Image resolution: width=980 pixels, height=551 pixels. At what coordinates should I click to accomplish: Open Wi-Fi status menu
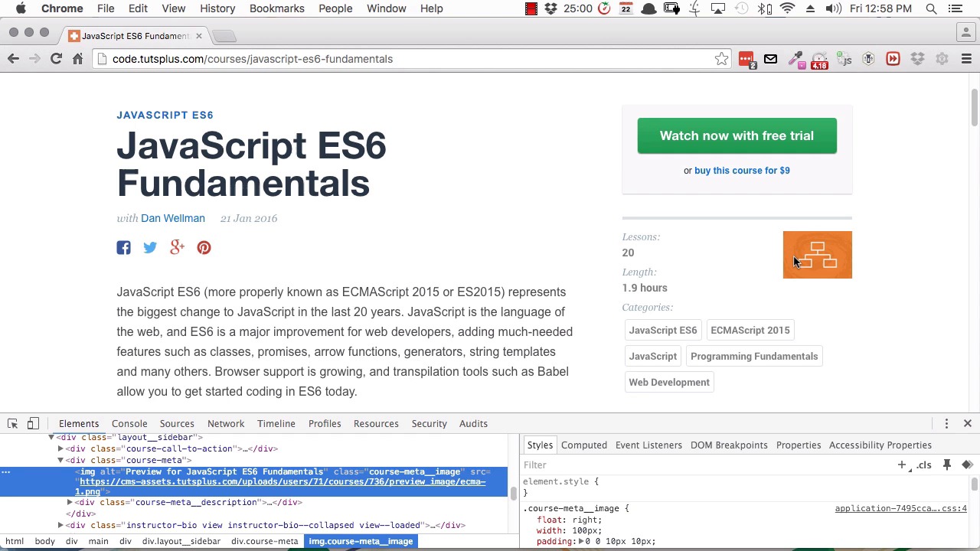tap(787, 8)
